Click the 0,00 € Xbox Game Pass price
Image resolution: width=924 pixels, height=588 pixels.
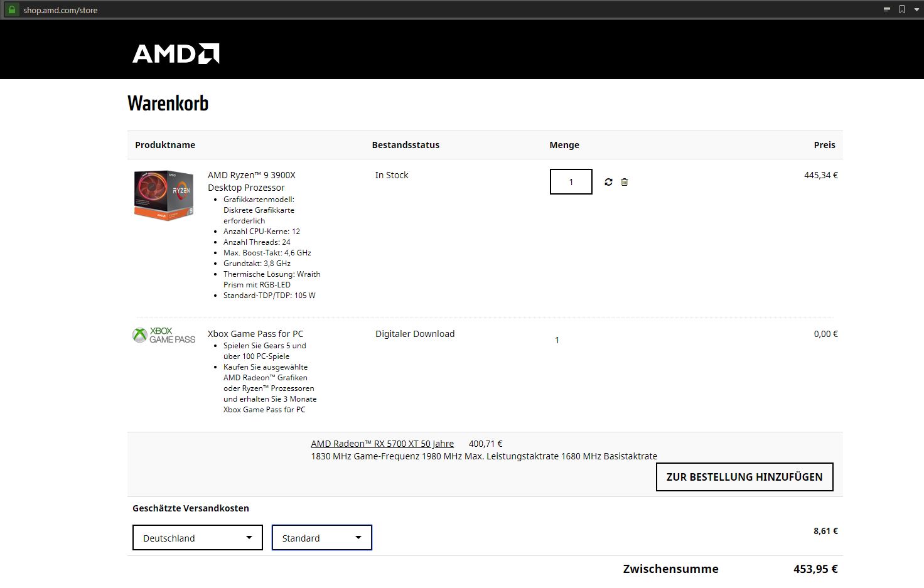click(x=825, y=334)
